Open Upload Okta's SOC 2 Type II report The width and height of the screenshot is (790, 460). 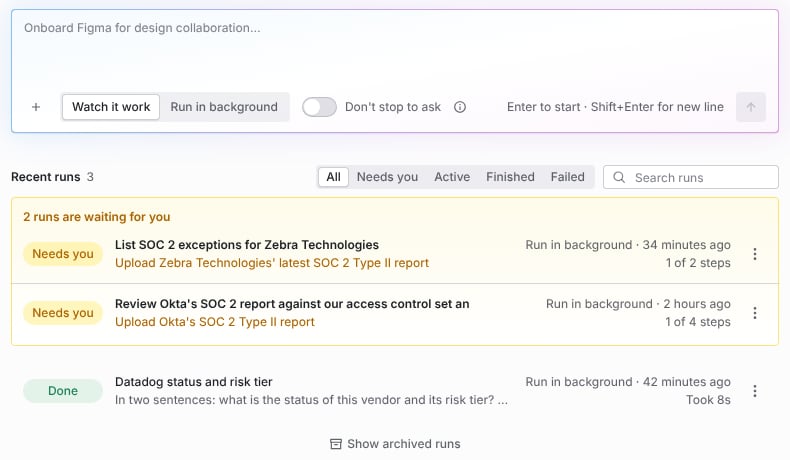215,322
